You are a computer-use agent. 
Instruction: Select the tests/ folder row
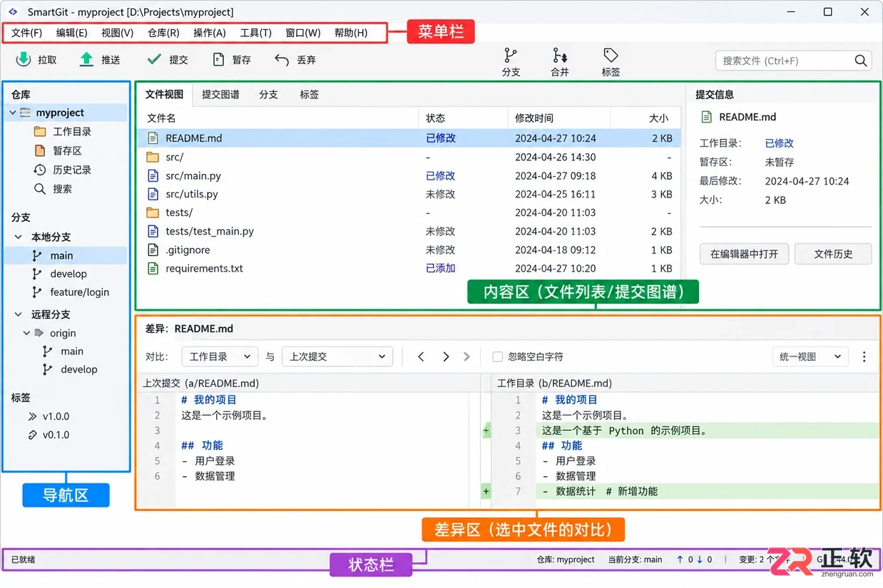click(409, 212)
